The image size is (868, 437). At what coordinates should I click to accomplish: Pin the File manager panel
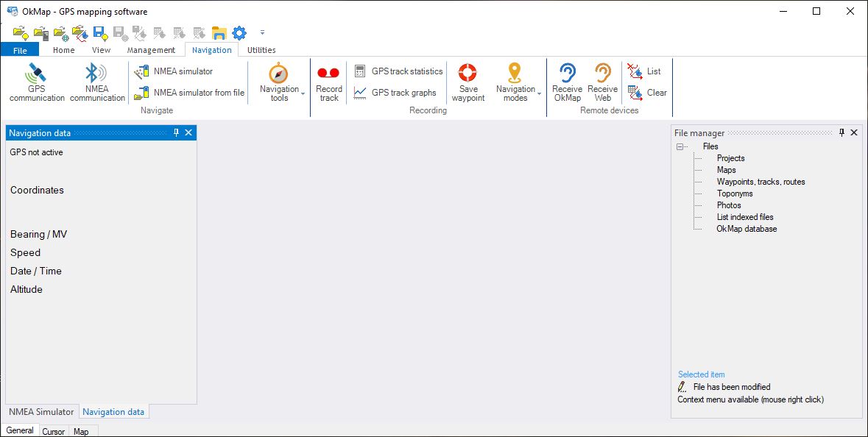(x=842, y=132)
